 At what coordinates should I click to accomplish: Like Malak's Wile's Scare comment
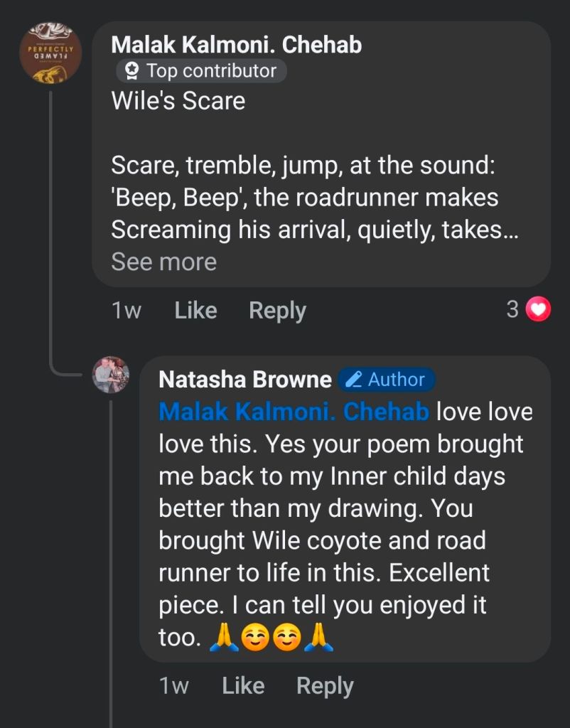[x=195, y=311]
